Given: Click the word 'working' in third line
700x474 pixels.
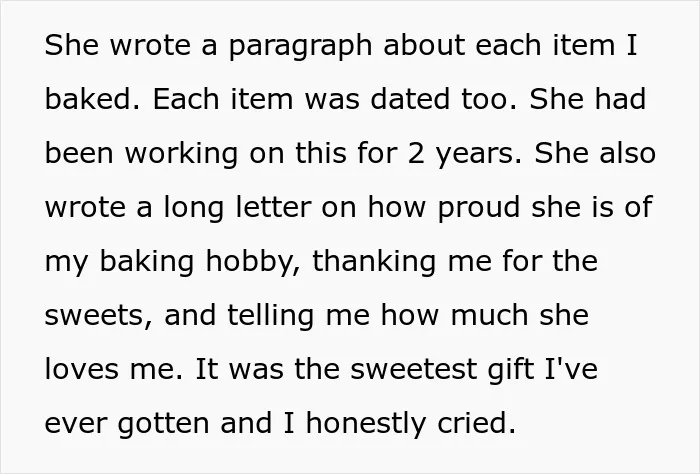Looking at the screenshot, I should tap(181, 155).
